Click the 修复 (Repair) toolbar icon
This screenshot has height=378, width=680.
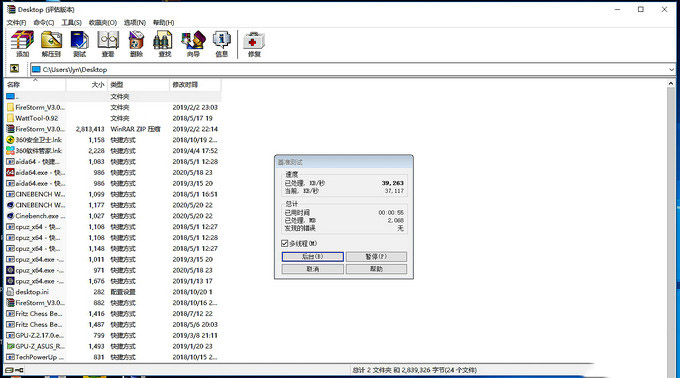[x=254, y=44]
